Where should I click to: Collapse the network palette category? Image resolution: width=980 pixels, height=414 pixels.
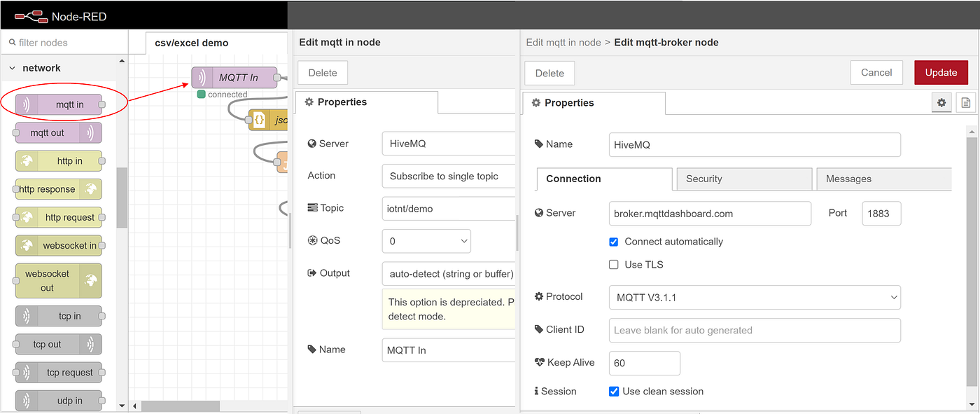[13, 68]
